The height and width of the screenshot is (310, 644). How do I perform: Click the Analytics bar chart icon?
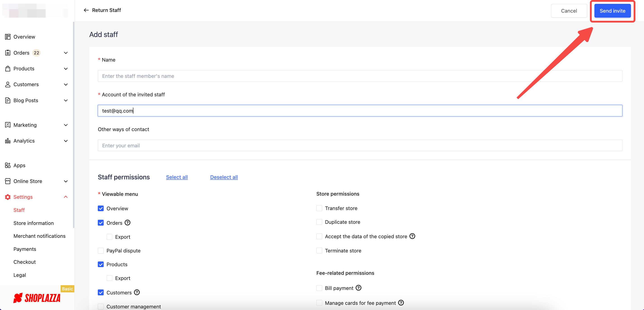8,141
